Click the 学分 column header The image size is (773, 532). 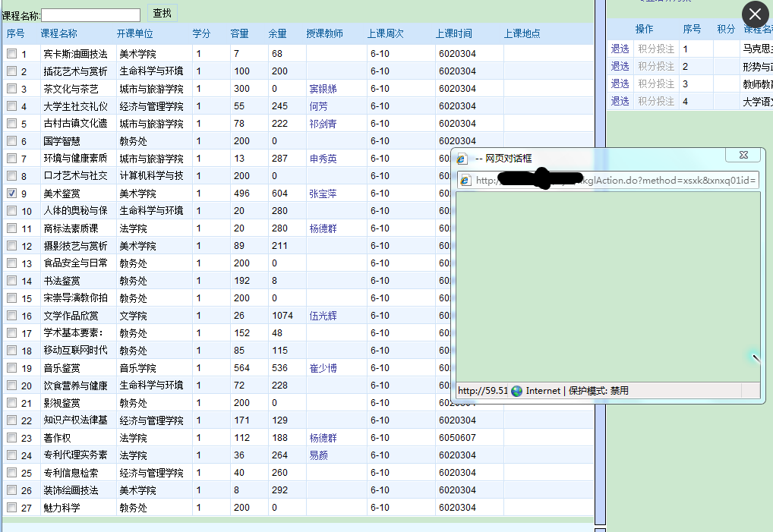coord(201,33)
